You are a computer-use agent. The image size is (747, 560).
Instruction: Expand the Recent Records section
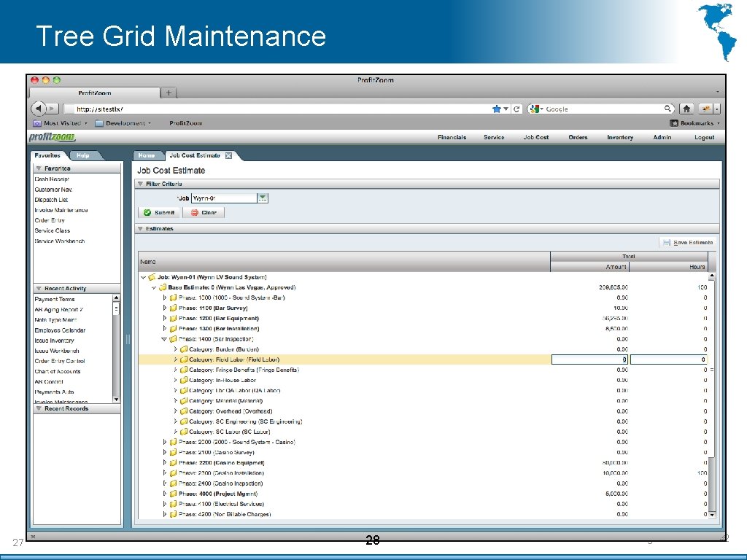click(39, 408)
